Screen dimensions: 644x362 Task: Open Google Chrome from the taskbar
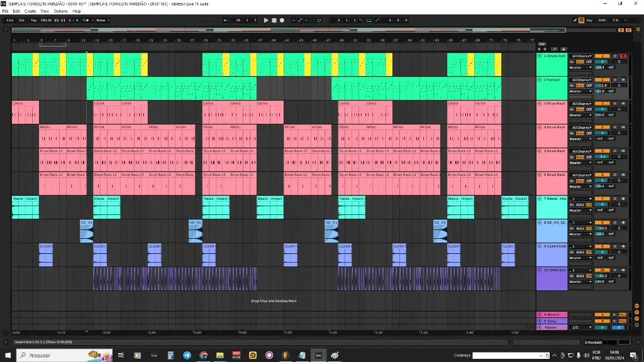tap(203, 355)
